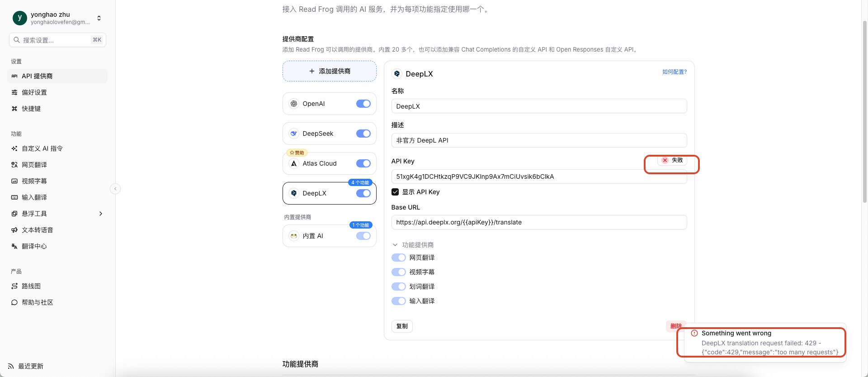Click the 路线图 roadmap icon
The height and width of the screenshot is (377, 868).
click(14, 286)
